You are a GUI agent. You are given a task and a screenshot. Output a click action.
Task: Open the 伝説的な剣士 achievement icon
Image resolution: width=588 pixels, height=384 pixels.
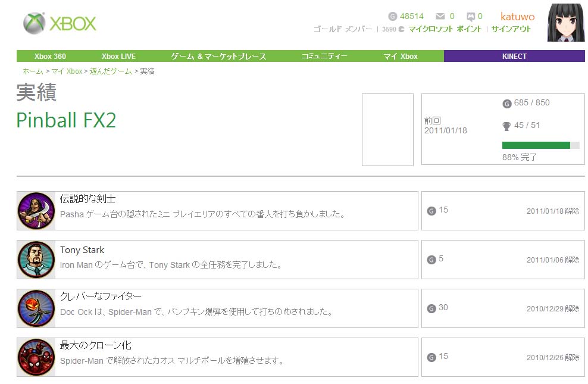point(36,211)
